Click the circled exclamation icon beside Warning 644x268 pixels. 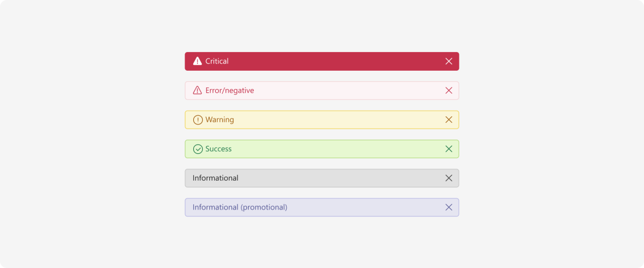(x=197, y=120)
